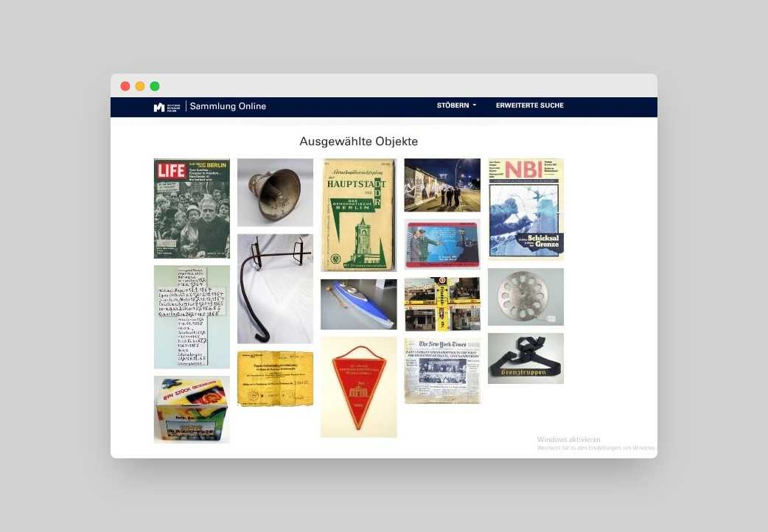Screen dimensions: 768x532
Task: View the perforated metal disc object
Action: point(525,296)
